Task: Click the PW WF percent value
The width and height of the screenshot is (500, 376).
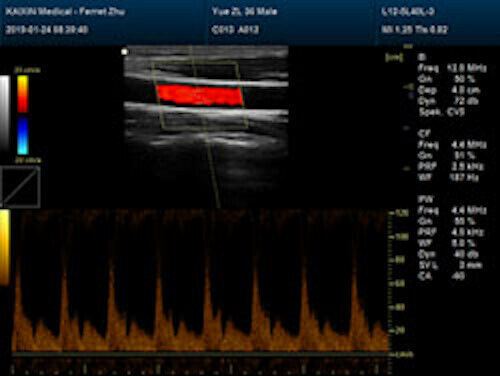Action: click(x=463, y=243)
